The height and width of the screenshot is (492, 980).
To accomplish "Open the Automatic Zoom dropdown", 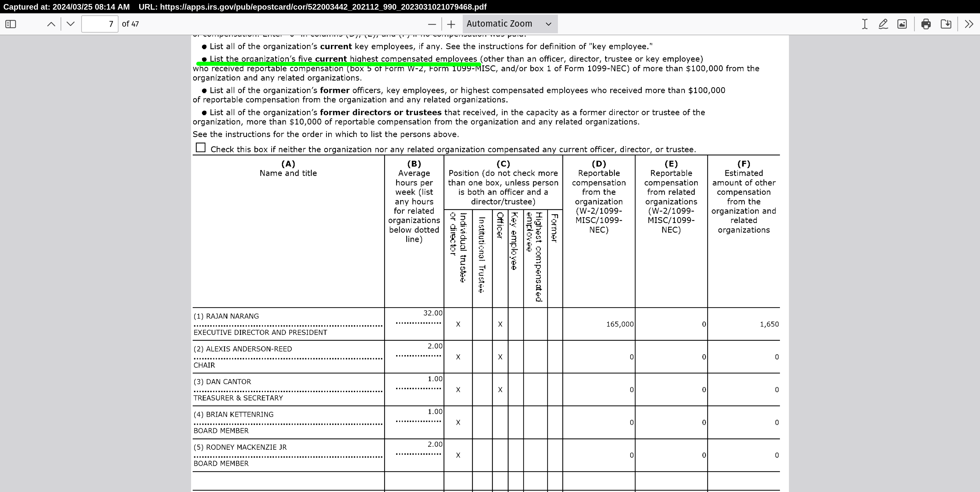I will point(510,24).
